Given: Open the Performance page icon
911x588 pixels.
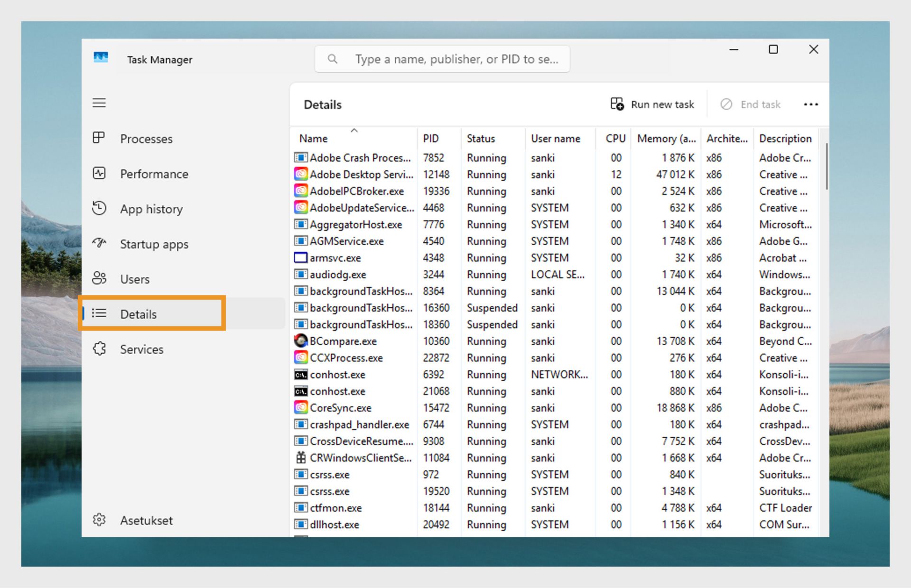Looking at the screenshot, I should click(x=99, y=173).
